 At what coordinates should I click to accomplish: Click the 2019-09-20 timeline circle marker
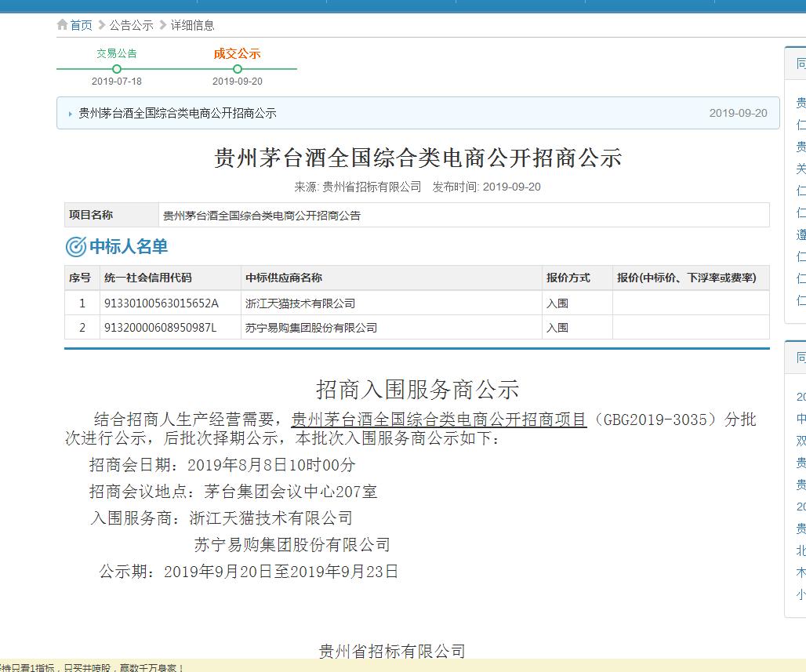pos(237,69)
